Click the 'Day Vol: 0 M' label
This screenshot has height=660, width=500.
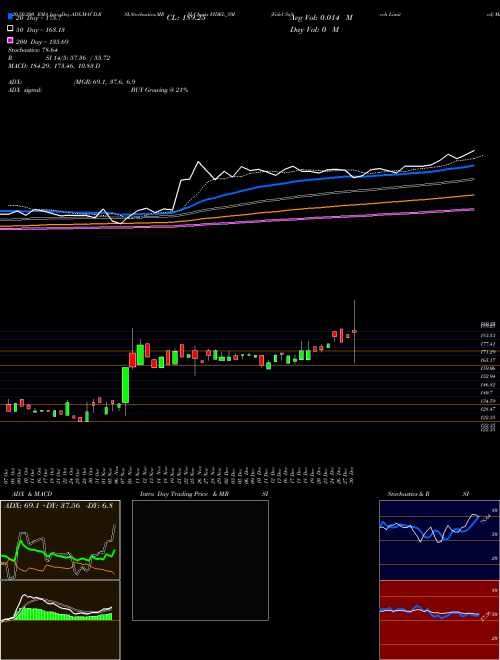(x=314, y=29)
